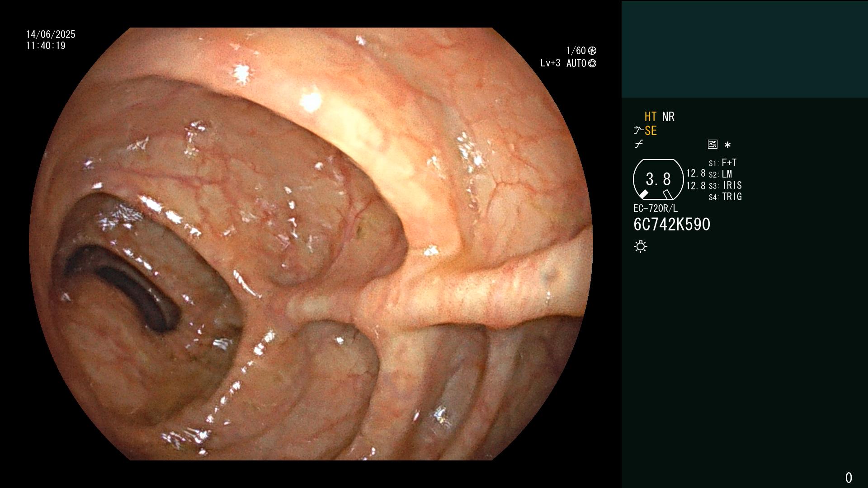This screenshot has height=488, width=868.
Task: Click the AUTO iris mode text
Action: pyautogui.click(x=576, y=63)
